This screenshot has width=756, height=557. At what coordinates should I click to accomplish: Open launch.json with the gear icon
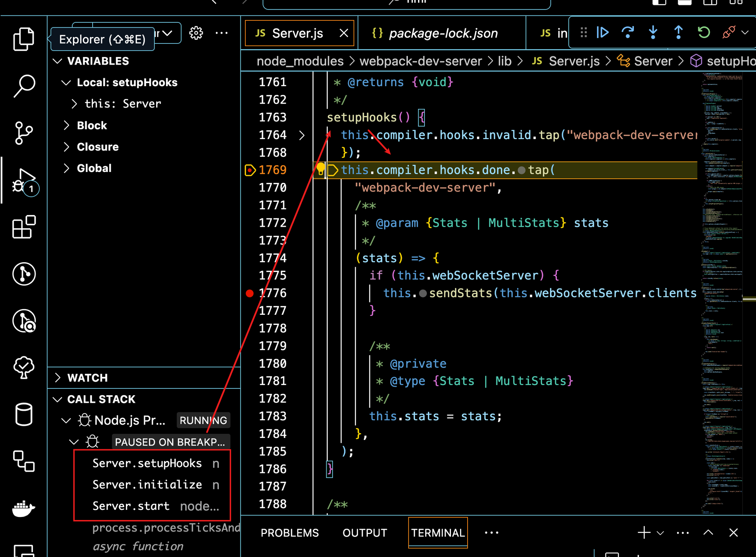pyautogui.click(x=196, y=33)
